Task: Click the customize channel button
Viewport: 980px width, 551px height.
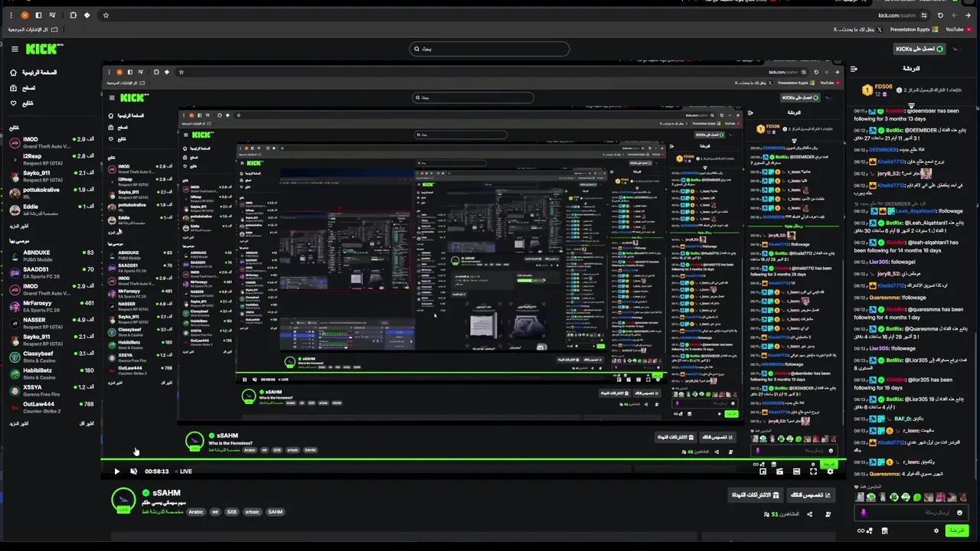Action: [x=811, y=495]
